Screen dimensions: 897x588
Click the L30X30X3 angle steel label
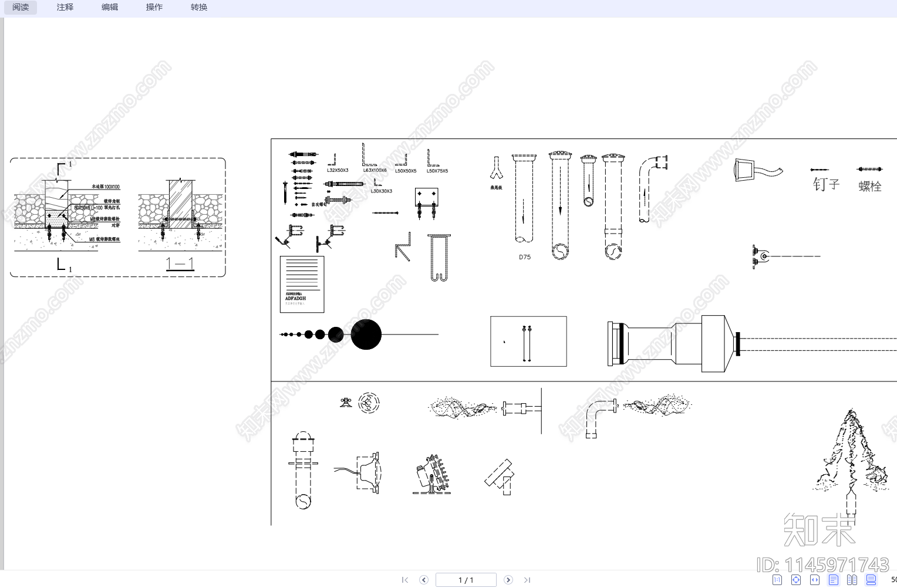point(382,191)
